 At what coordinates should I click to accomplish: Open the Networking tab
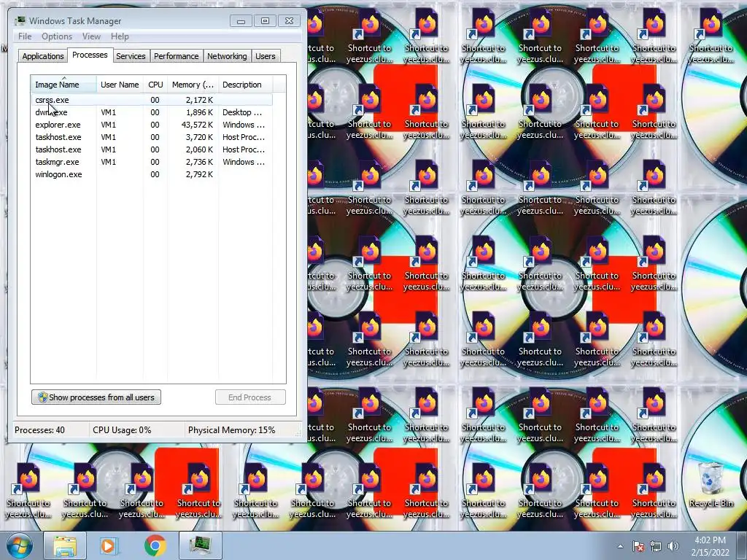(227, 56)
